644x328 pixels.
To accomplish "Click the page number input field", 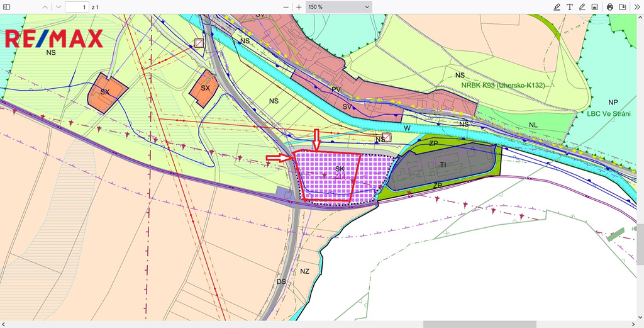I will click(77, 6).
